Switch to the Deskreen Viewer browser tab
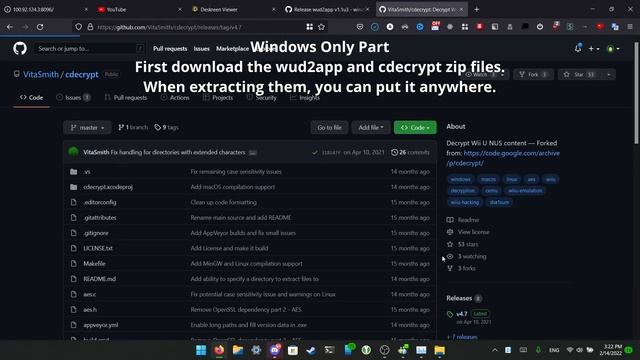The image size is (640, 360). (x=233, y=9)
